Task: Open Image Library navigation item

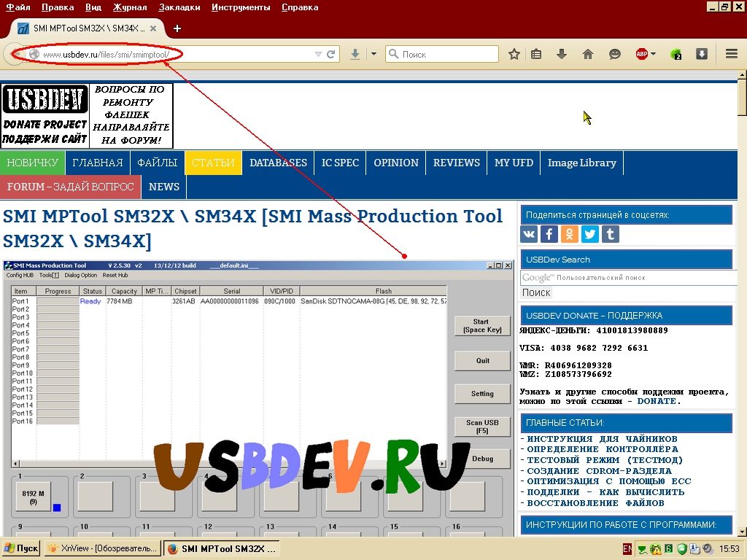Action: (x=581, y=163)
